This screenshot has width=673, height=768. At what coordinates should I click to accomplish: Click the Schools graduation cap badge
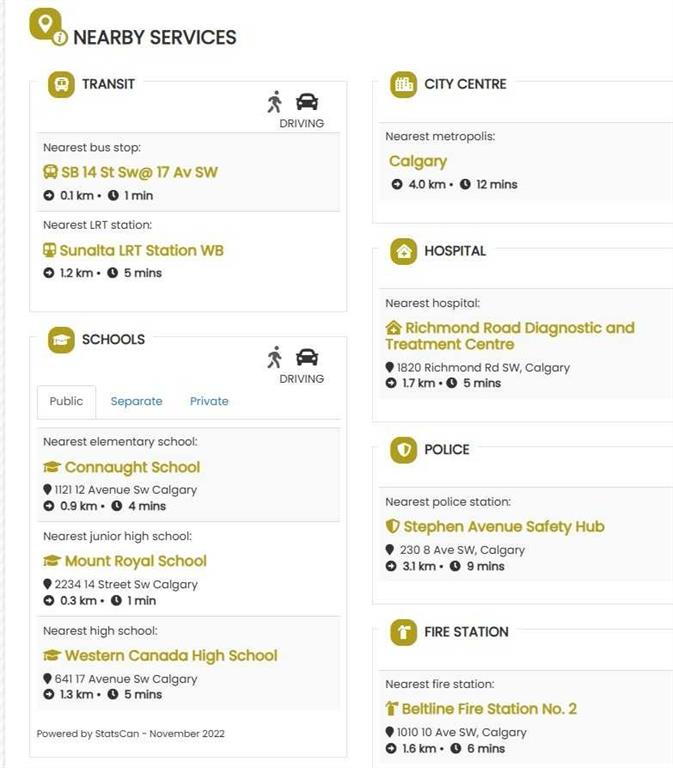[x=62, y=340]
